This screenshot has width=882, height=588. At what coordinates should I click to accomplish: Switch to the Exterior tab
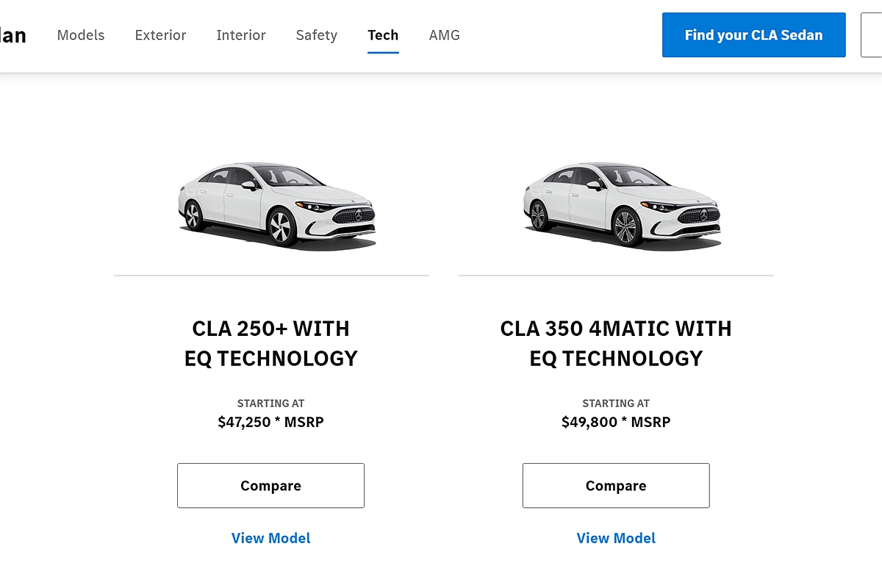(x=160, y=35)
